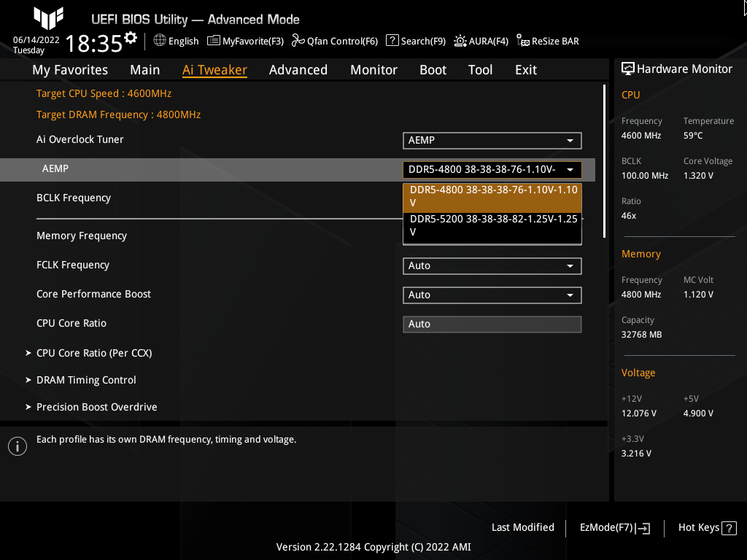Screen dimensions: 747x560
Task: Toggle ReSize BAR option
Action: 548,41
